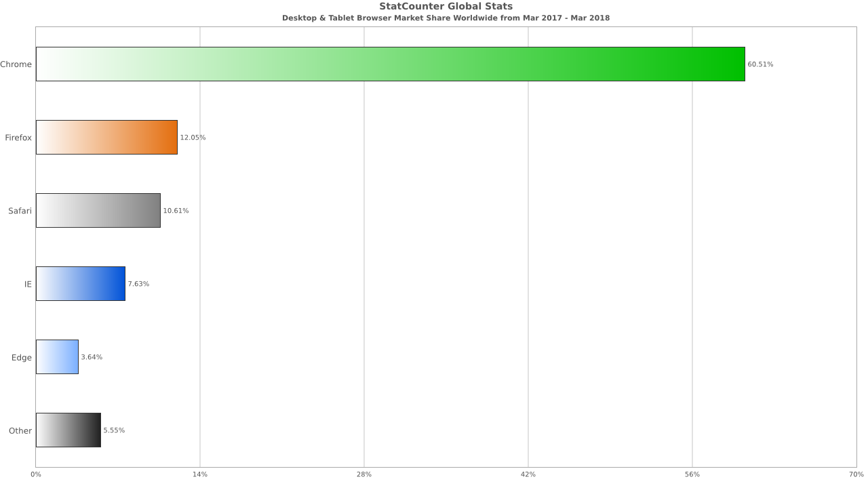This screenshot has height=488, width=868.
Task: Select the Safari axis label
Action: click(x=20, y=211)
